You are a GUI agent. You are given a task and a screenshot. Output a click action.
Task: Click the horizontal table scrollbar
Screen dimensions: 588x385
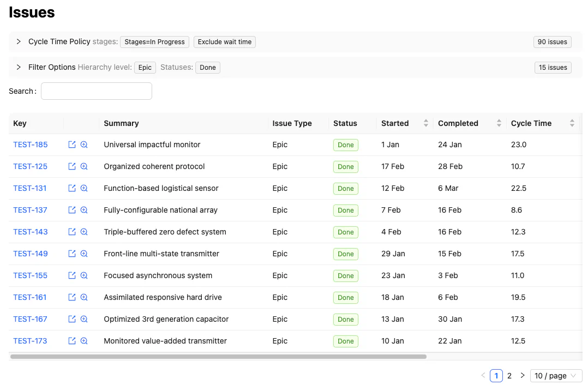(218, 357)
